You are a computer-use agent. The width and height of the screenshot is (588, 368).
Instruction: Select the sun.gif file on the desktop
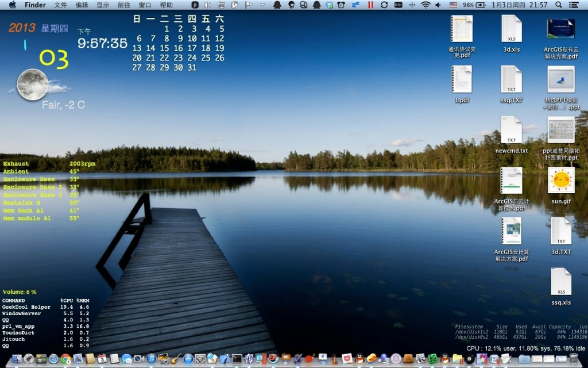pyautogui.click(x=561, y=181)
